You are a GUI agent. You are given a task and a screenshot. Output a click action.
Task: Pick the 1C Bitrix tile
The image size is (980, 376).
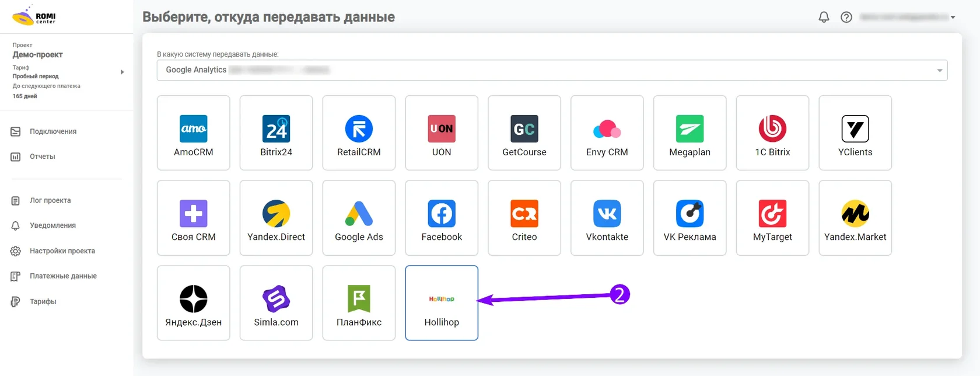[772, 133]
